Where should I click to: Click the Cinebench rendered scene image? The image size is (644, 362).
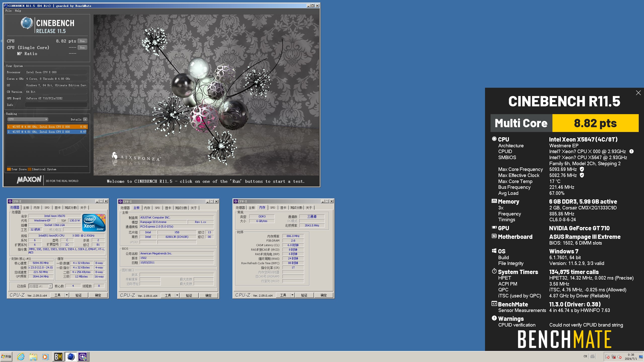206,95
